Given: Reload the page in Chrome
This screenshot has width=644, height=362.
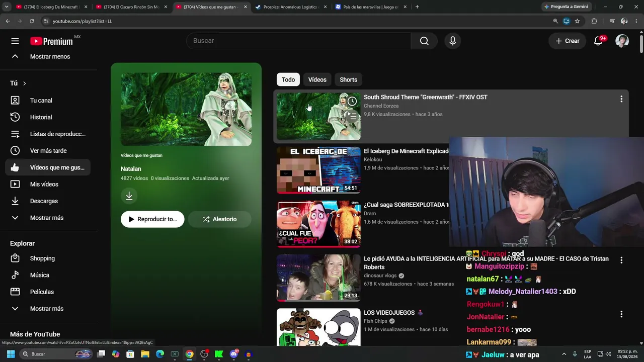Looking at the screenshot, I should (32, 21).
